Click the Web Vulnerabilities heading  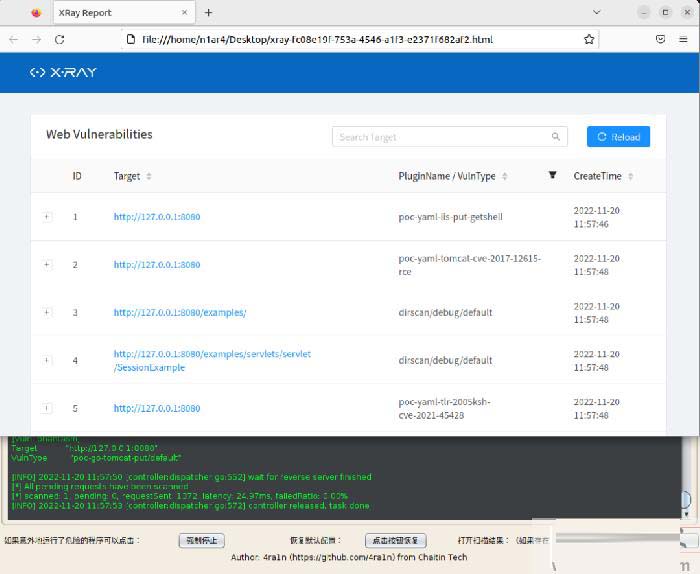[x=99, y=134]
